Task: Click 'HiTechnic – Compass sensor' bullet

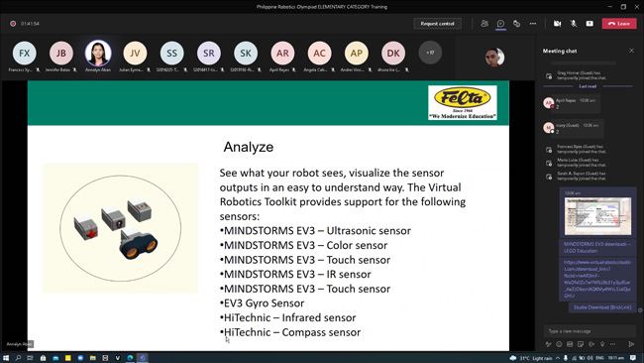Action: pos(290,332)
